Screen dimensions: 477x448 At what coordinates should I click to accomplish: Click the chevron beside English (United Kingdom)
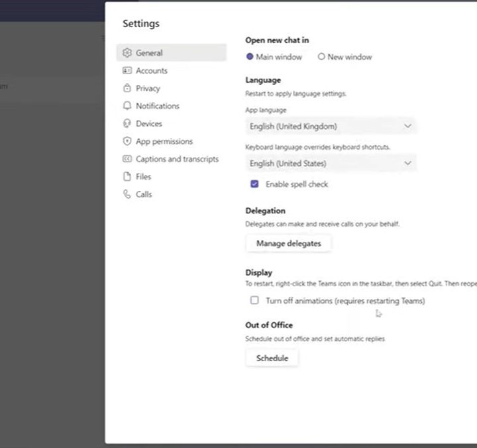(x=407, y=126)
